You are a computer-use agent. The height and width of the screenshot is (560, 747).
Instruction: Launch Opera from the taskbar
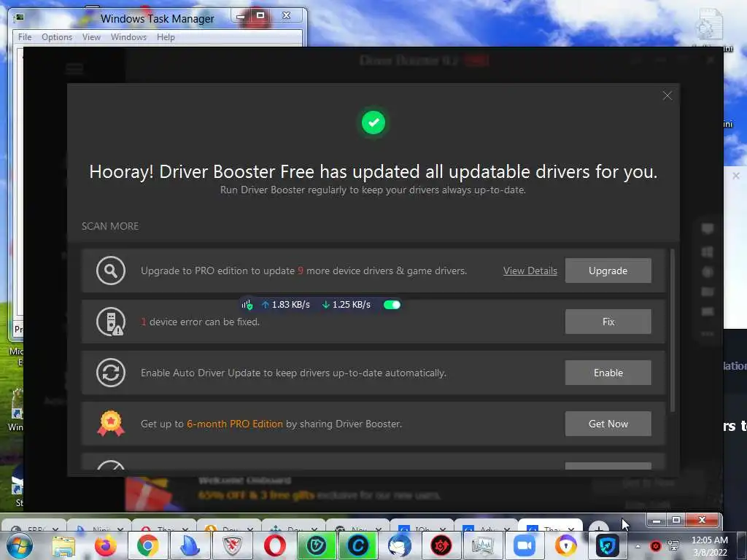[x=274, y=545]
